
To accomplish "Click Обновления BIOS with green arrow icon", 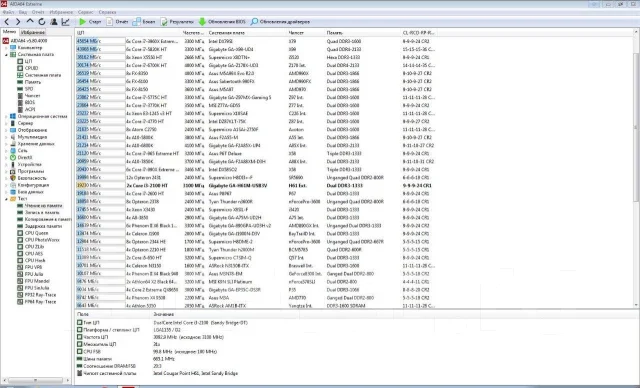I will click(x=222, y=22).
